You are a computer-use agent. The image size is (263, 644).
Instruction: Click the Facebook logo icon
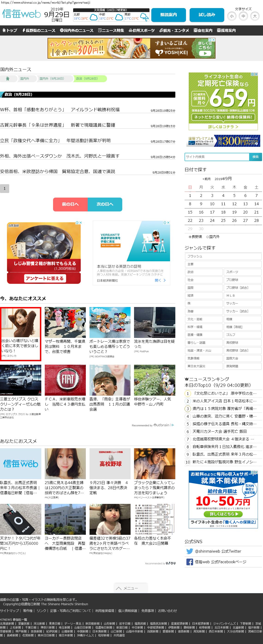190,562
